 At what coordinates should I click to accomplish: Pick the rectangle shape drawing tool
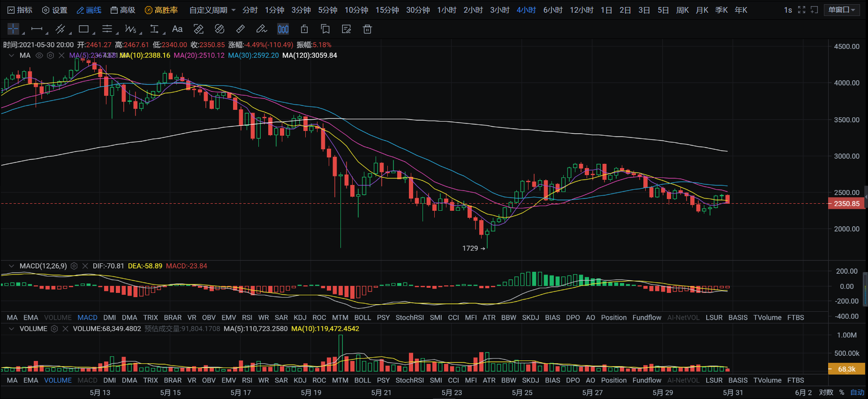click(x=83, y=29)
